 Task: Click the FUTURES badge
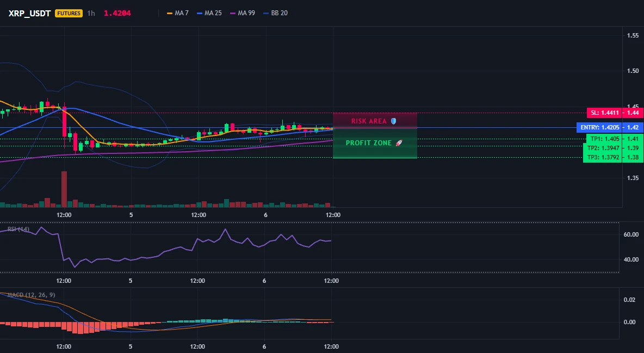69,13
